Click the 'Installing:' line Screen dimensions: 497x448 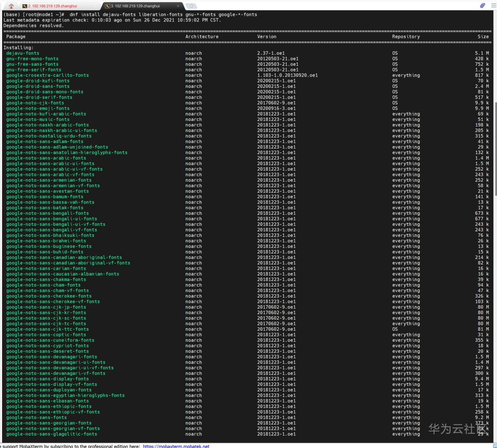pyautogui.click(x=19, y=48)
